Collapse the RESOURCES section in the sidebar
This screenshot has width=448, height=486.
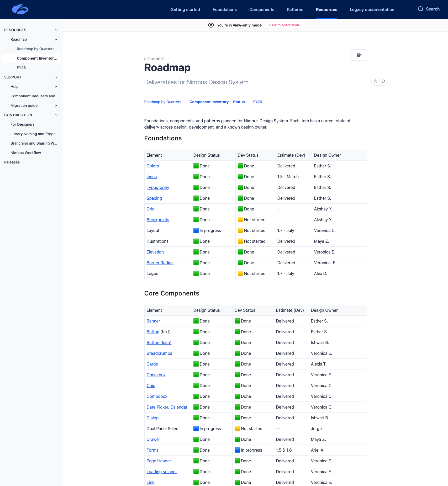(x=56, y=30)
